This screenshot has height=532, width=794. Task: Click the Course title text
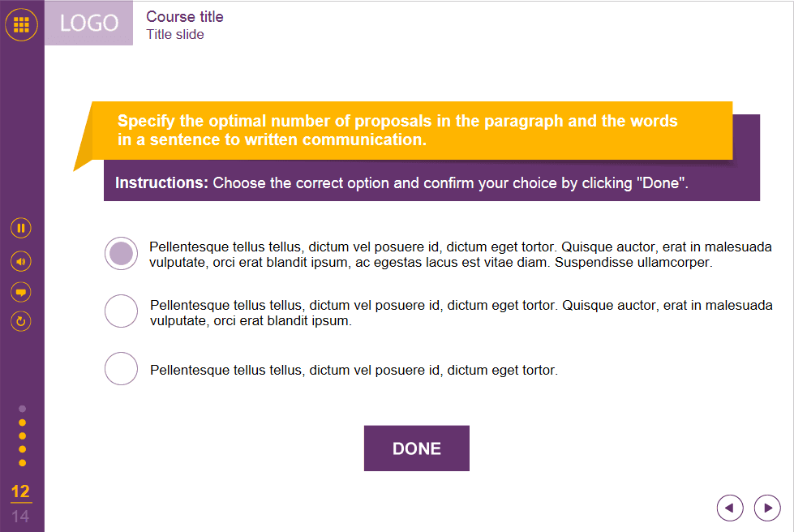tap(185, 17)
